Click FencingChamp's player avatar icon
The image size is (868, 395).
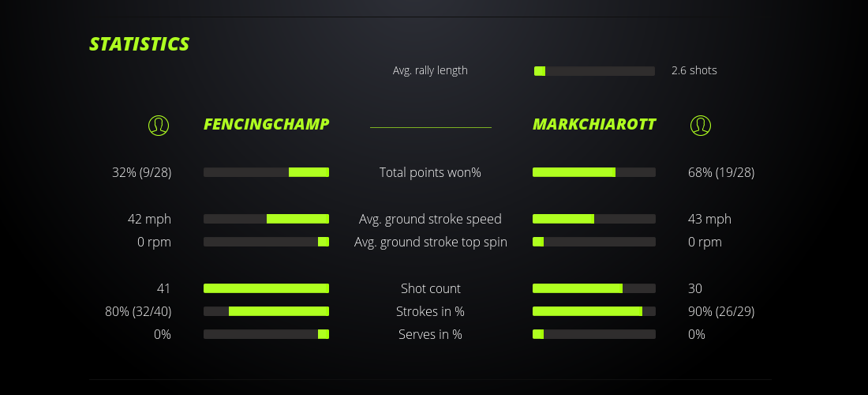[x=159, y=125]
